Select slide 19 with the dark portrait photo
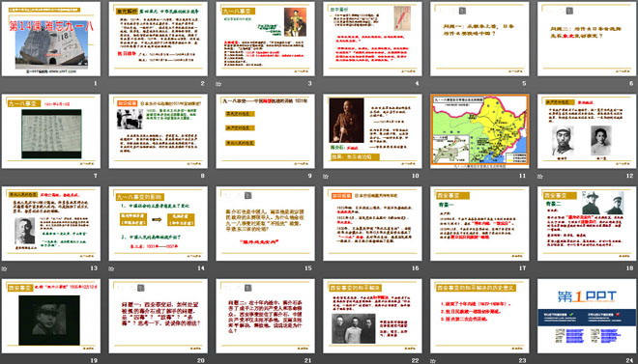This screenshot has width=638, height=364. (51, 316)
